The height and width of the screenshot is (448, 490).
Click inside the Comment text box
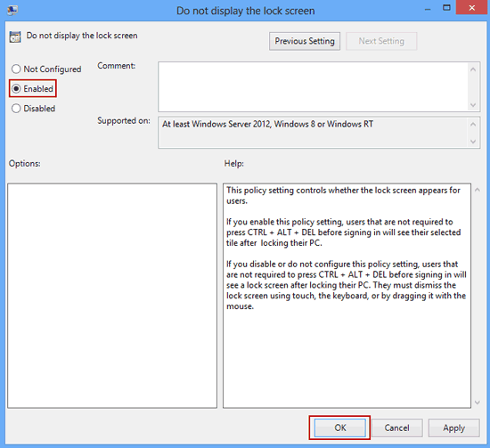point(313,87)
